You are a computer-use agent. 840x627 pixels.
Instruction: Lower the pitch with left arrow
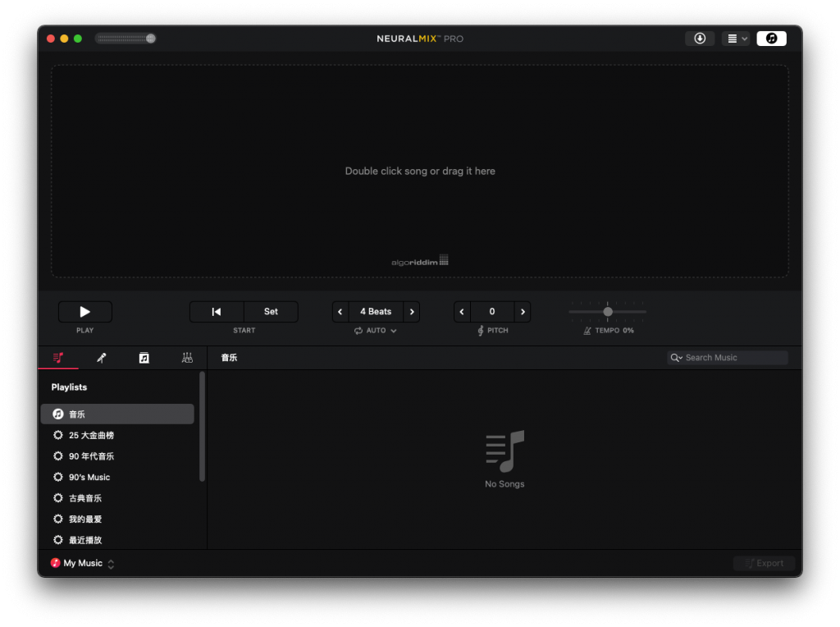pos(462,311)
